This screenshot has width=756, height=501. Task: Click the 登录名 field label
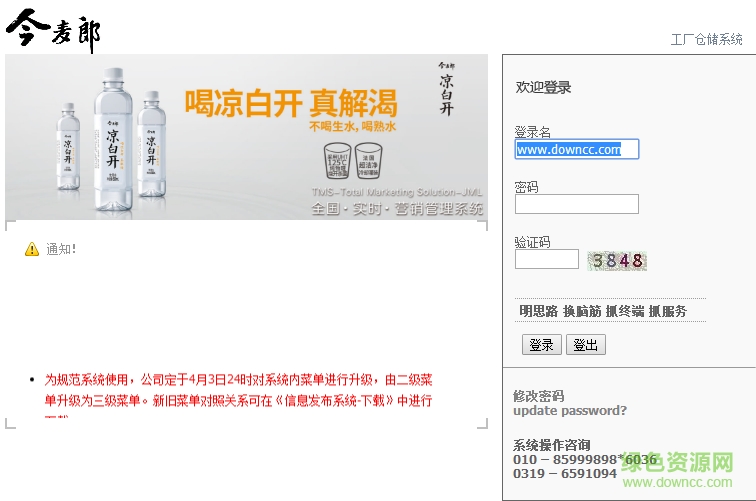point(532,132)
